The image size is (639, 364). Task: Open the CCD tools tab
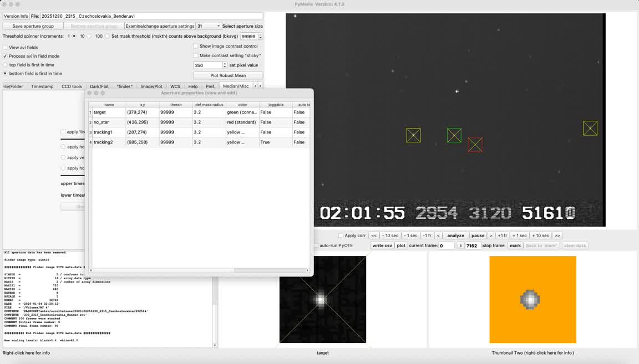click(72, 86)
